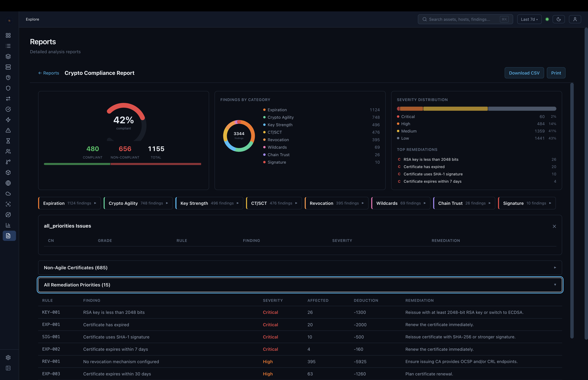
Task: Click the hourglass sidebar icon
Action: [x=8, y=141]
